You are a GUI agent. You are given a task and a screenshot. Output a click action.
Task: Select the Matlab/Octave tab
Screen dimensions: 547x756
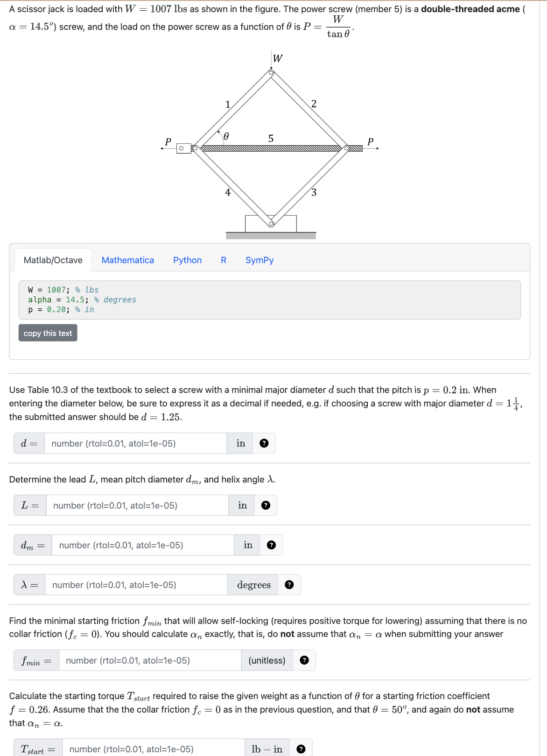click(53, 259)
